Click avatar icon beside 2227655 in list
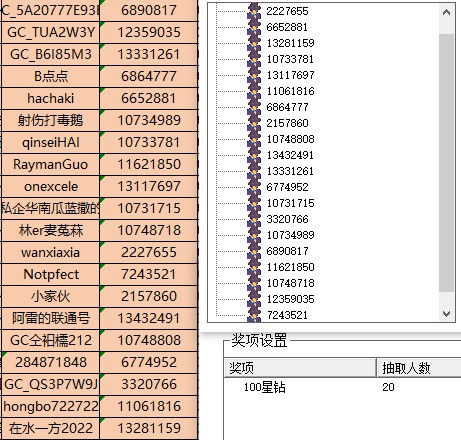The width and height of the screenshot is (461, 440). 254,11
